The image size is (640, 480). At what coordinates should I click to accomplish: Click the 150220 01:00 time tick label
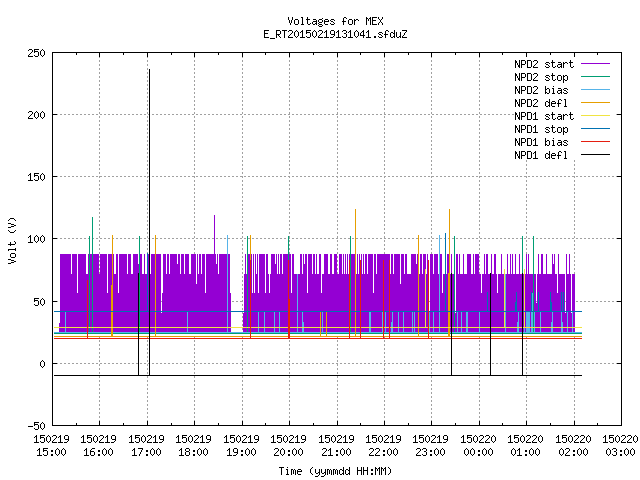click(x=526, y=446)
